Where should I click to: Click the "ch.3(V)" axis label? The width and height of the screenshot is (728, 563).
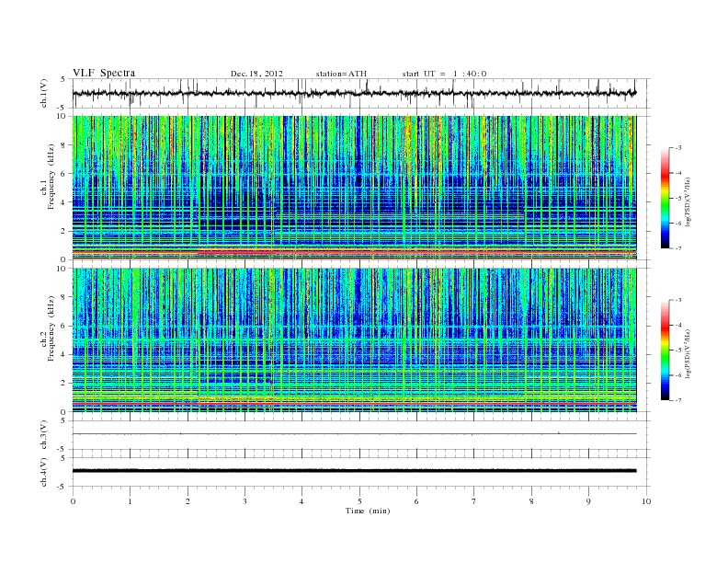pos(44,435)
